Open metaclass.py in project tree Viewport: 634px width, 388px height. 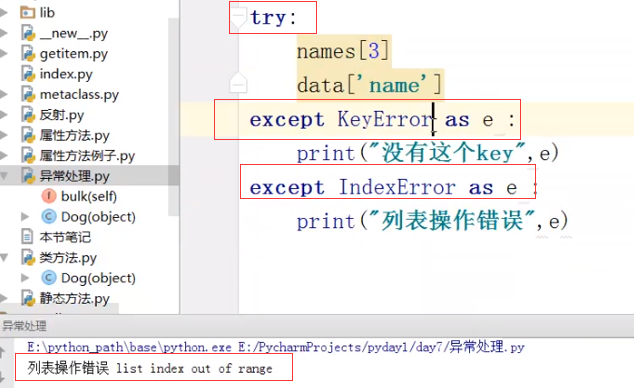pos(79,95)
